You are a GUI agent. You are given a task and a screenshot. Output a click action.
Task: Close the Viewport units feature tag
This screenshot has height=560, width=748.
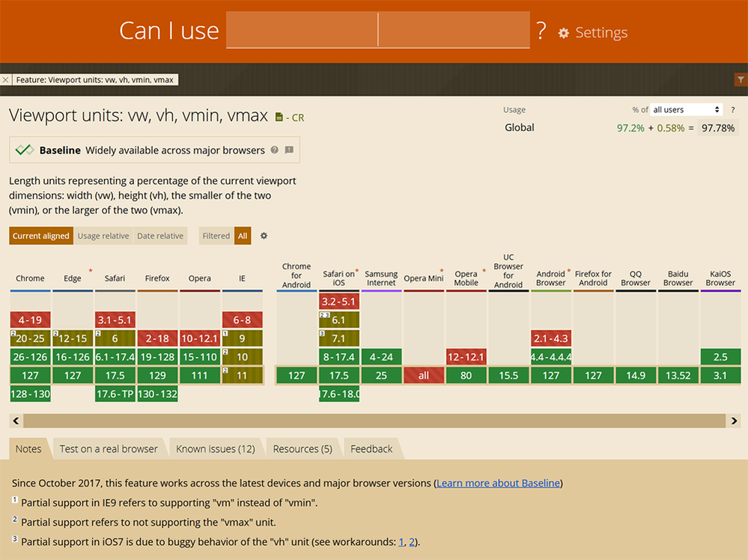[5, 79]
